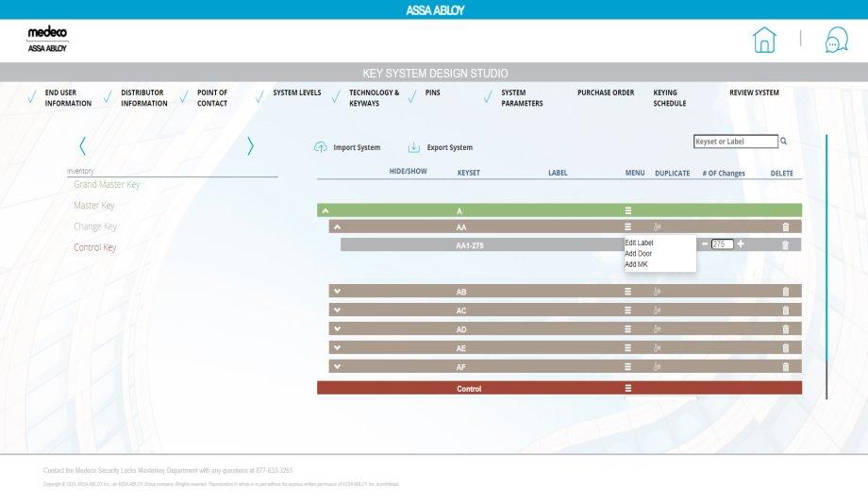The height and width of the screenshot is (503, 868).
Task: Click the Import System link
Action: 357,147
